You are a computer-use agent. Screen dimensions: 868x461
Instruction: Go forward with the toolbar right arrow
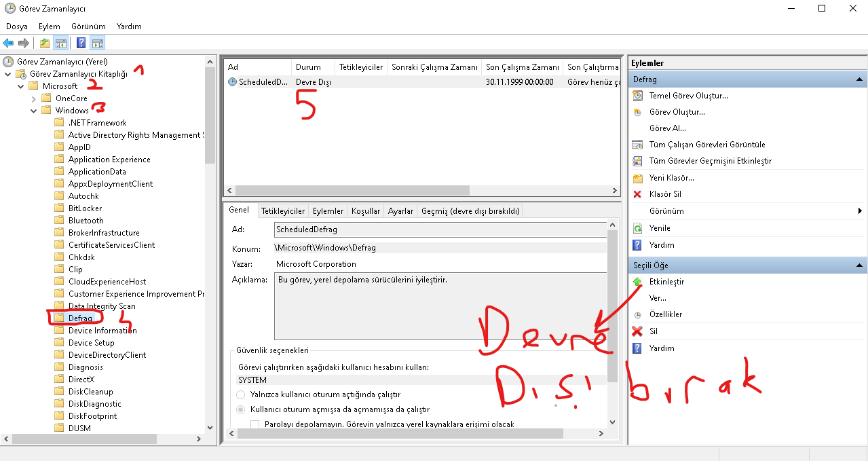[24, 43]
